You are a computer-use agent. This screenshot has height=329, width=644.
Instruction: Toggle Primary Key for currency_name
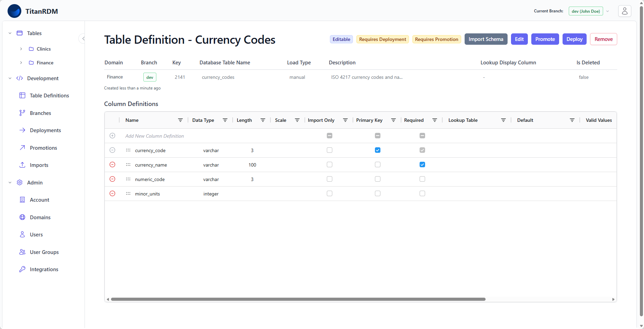coord(378,164)
